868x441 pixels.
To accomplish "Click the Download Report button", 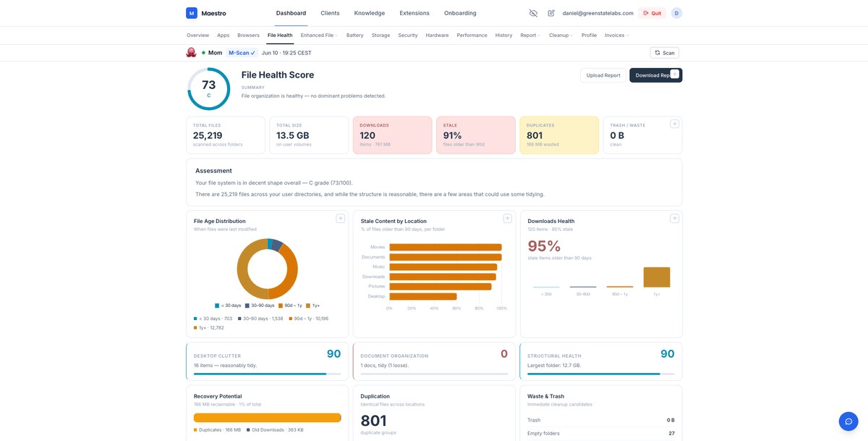I will pyautogui.click(x=655, y=75).
